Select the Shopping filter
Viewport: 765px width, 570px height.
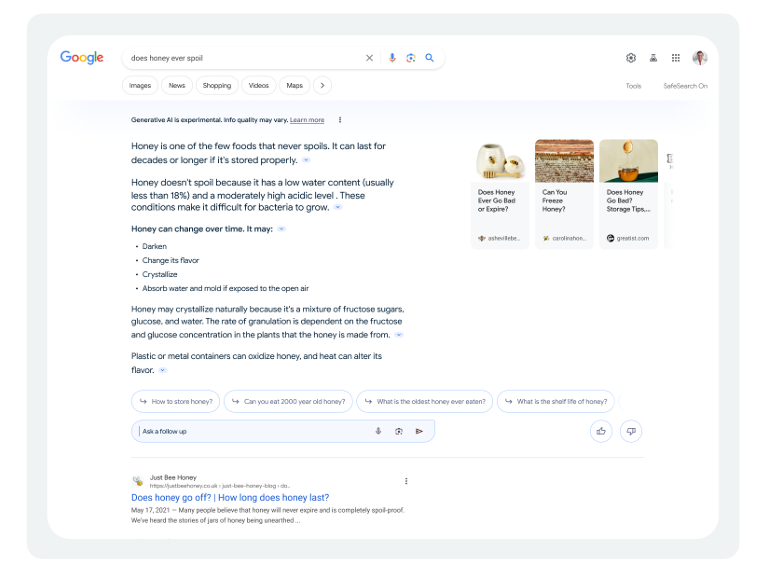point(217,85)
